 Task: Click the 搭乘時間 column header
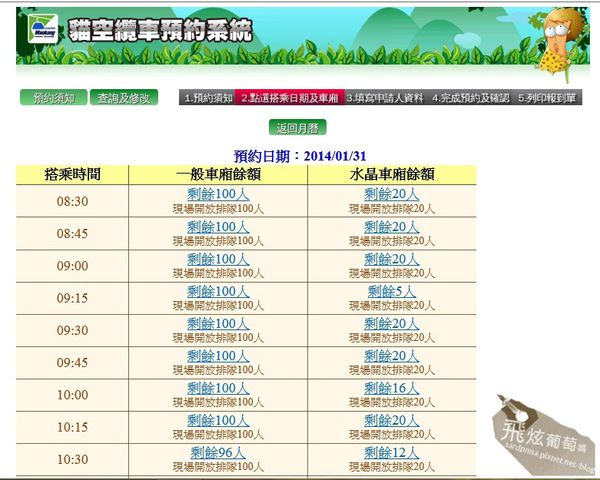tap(72, 175)
